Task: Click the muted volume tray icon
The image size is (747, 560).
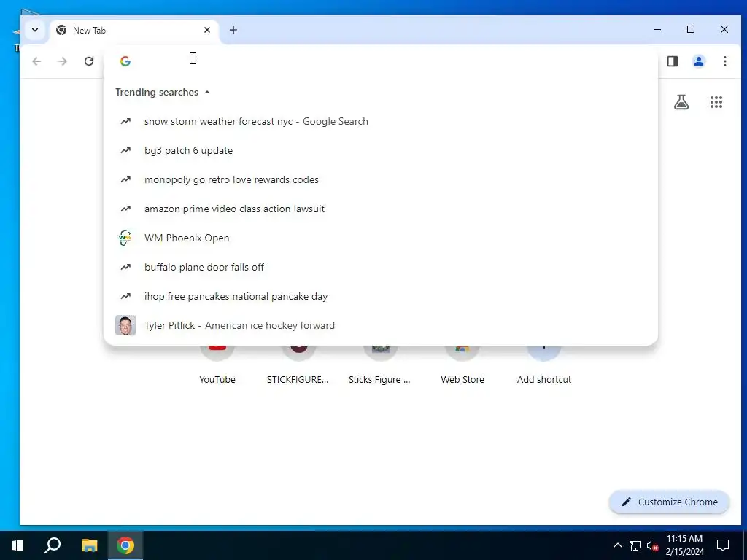Action: (x=652, y=545)
